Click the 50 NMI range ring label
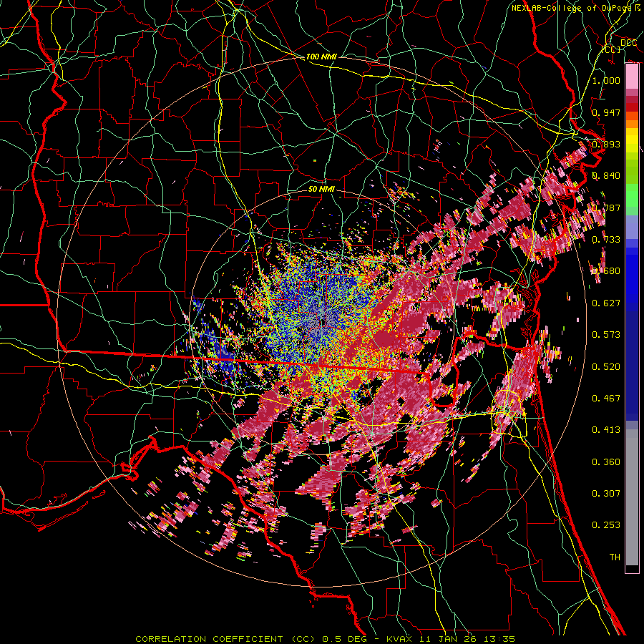The width and height of the screenshot is (644, 644). 321,189
